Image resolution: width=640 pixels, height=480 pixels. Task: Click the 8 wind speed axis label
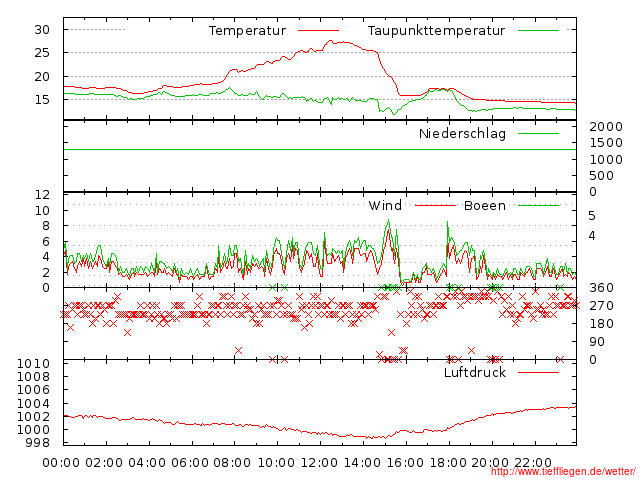point(46,226)
